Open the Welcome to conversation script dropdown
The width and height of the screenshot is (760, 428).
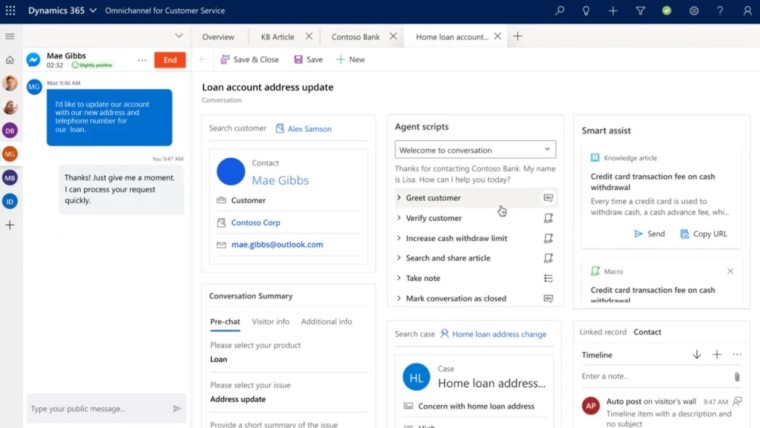pyautogui.click(x=475, y=150)
